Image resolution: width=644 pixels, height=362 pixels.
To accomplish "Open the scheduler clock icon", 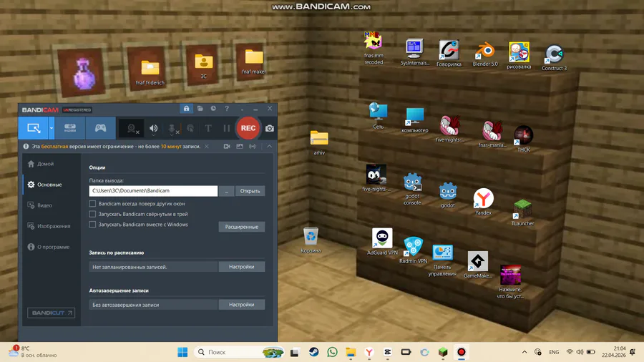I will coord(213,108).
